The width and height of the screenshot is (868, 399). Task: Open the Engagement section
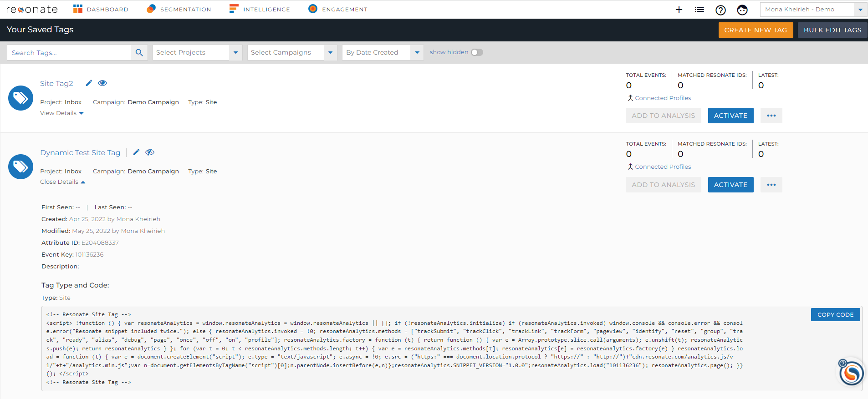[x=338, y=9]
